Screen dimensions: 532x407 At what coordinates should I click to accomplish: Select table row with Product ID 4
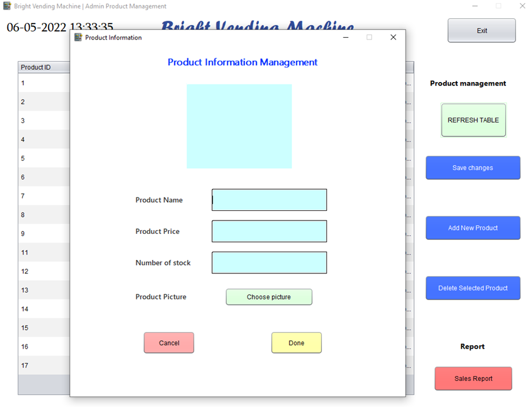(x=44, y=139)
